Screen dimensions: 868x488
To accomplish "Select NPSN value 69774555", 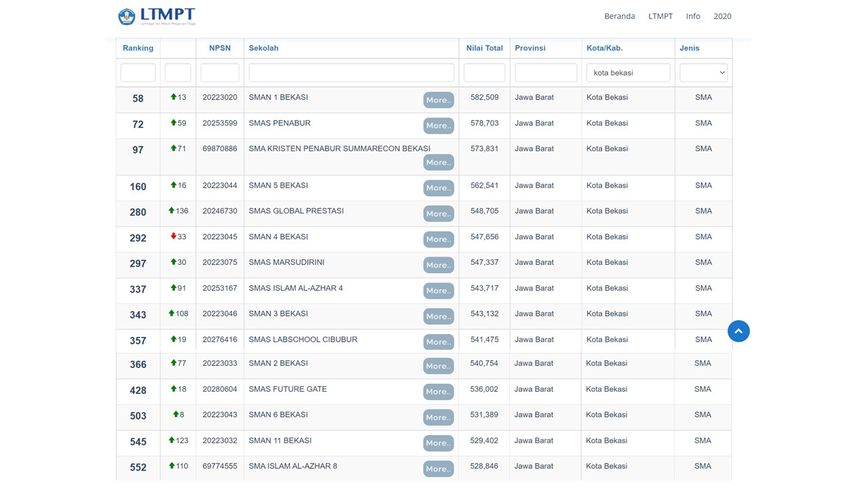I will [220, 466].
